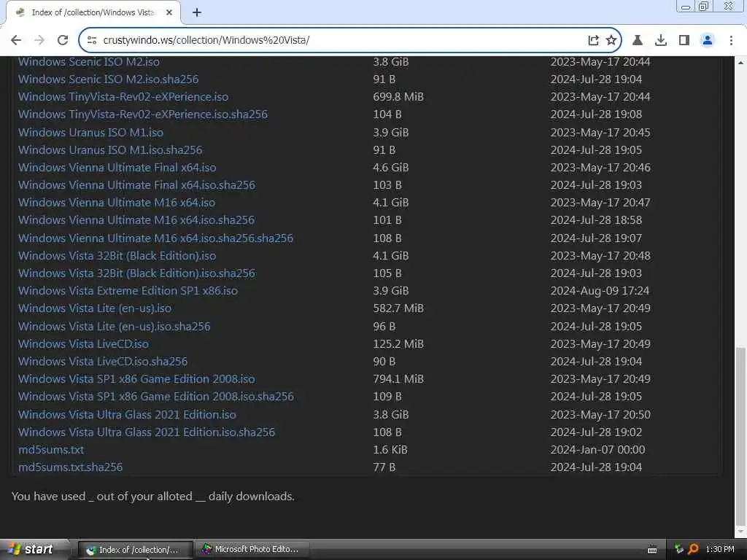Open Windows Vienna Ultimate Final x64.iso.sha256
Viewport: 747px width, 560px height.
pyautogui.click(x=136, y=184)
